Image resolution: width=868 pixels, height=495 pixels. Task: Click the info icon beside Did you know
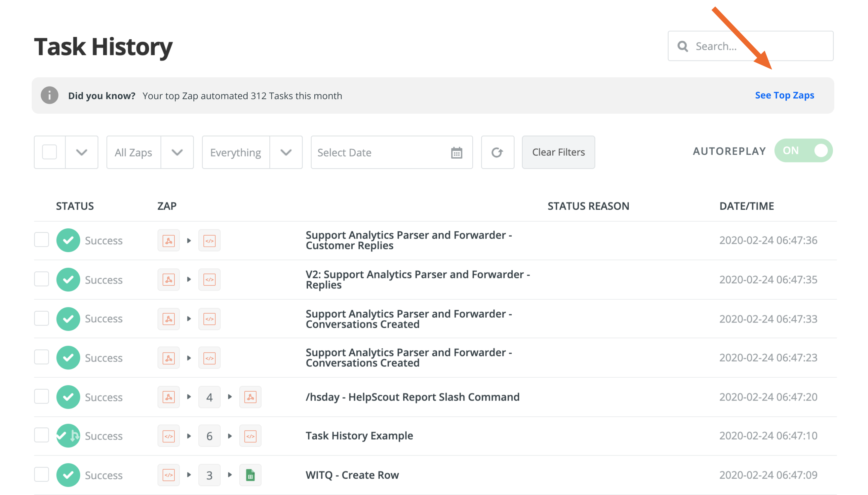pyautogui.click(x=50, y=95)
